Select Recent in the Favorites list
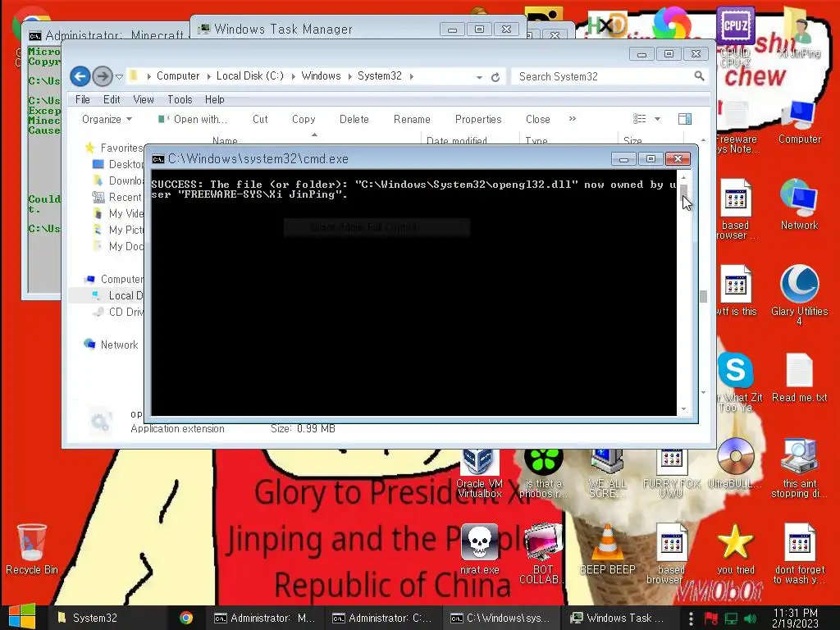840x630 pixels. (117, 197)
